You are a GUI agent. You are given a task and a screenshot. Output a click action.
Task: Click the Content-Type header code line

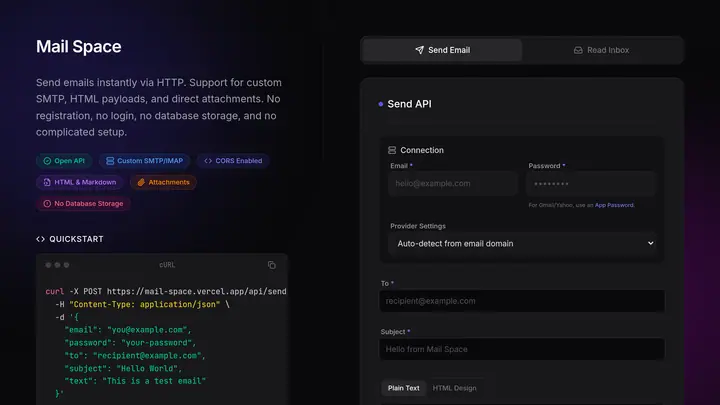[142, 304]
